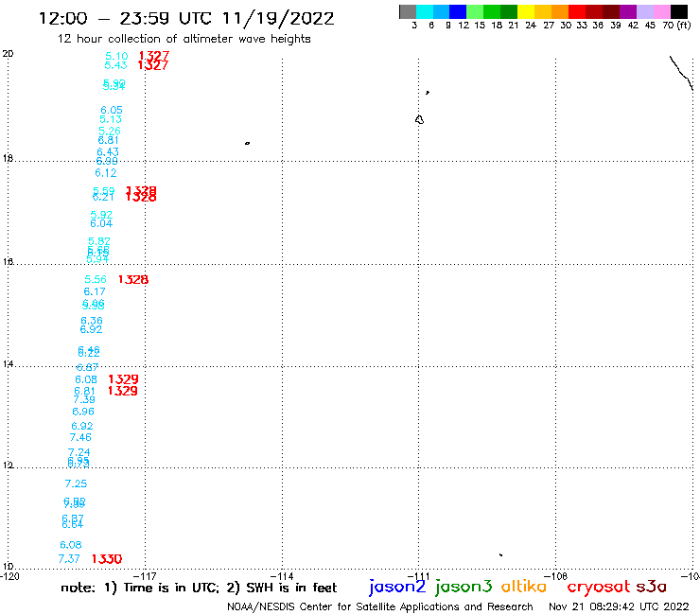
Task: Click the 7.39 wave height value
Action: pos(84,399)
